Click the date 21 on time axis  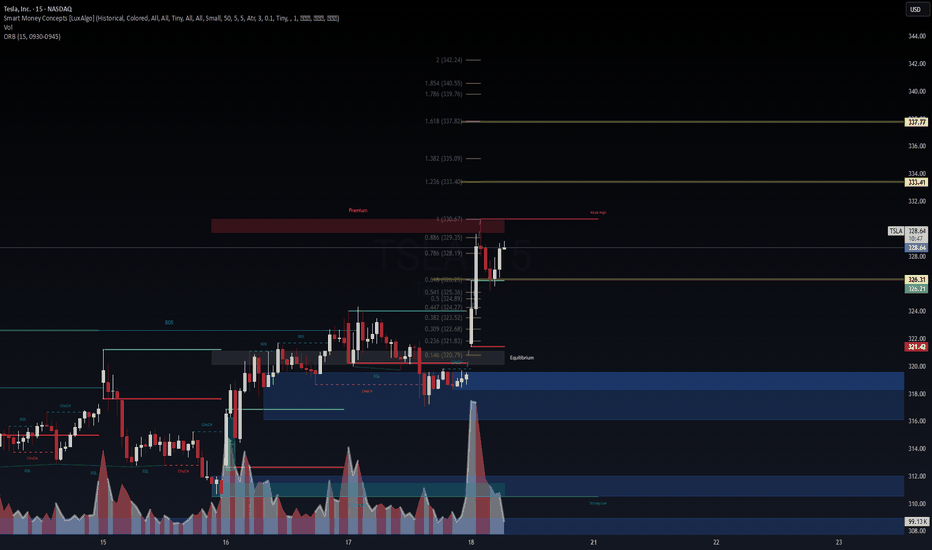pyautogui.click(x=593, y=542)
